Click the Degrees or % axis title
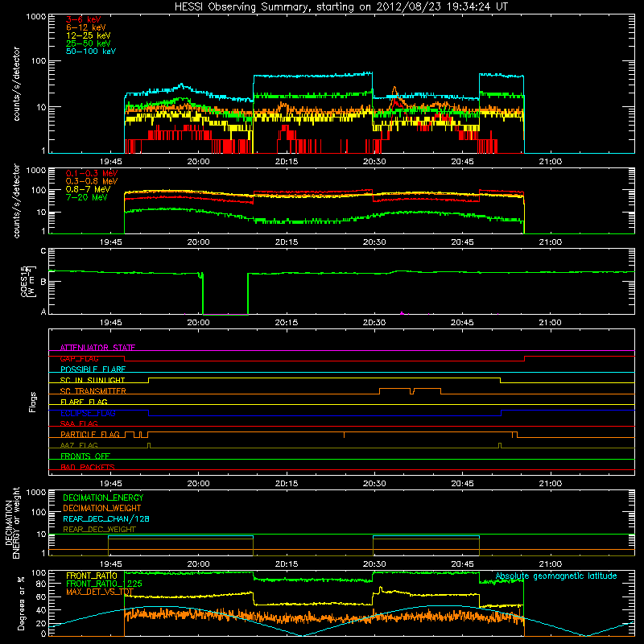Image resolution: width=644 pixels, height=644 pixels. coord(21,603)
